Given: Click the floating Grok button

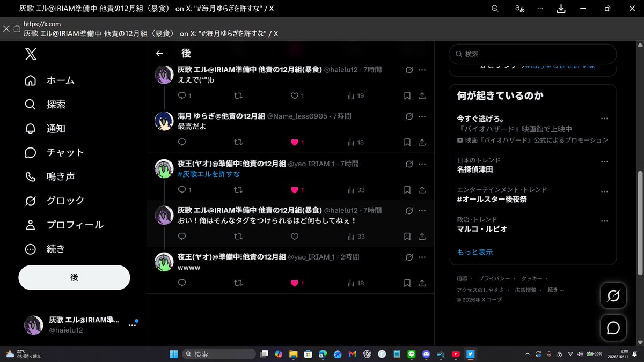Looking at the screenshot, I should [613, 295].
